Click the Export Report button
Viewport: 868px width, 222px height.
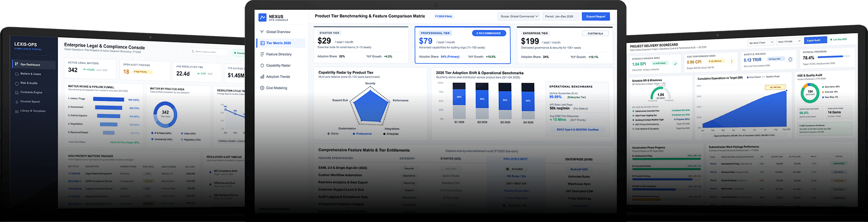point(595,16)
